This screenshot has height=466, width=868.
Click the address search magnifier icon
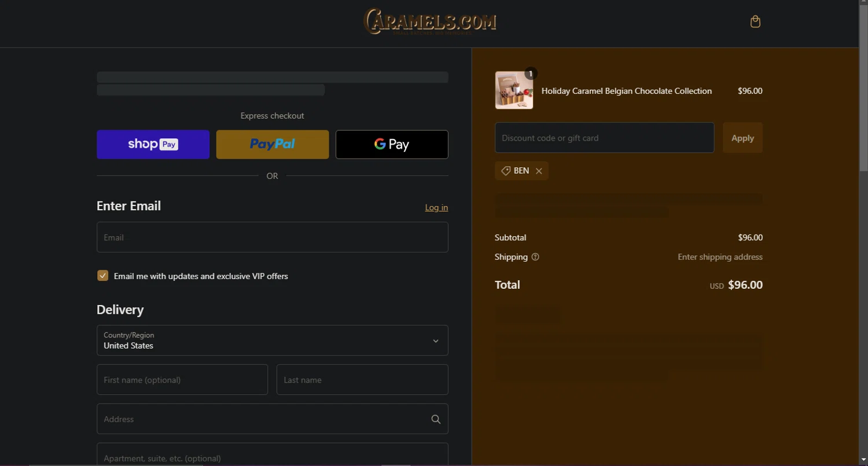click(436, 419)
